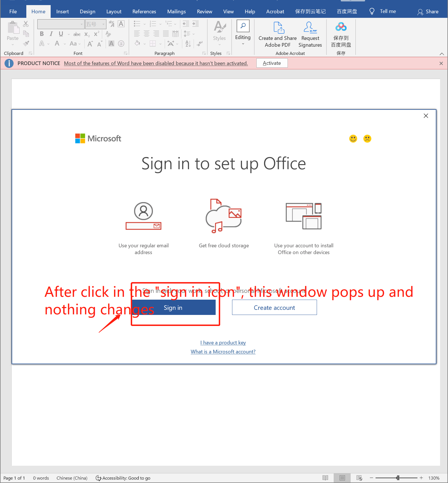Click the Accessibility check status icon
Viewport: 448px width, 483px height.
[98, 478]
